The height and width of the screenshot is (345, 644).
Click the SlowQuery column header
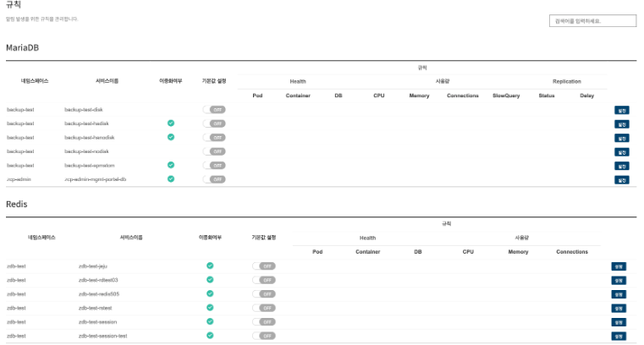click(x=506, y=96)
